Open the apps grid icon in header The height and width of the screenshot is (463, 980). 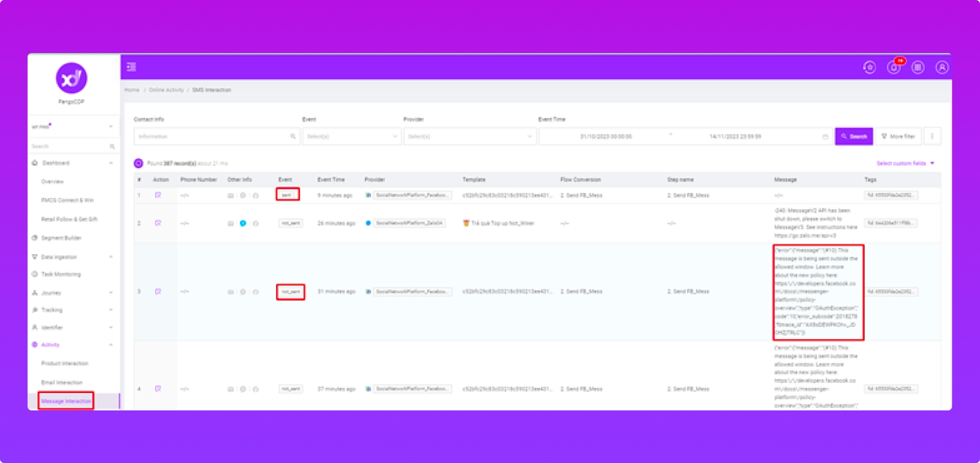918,67
